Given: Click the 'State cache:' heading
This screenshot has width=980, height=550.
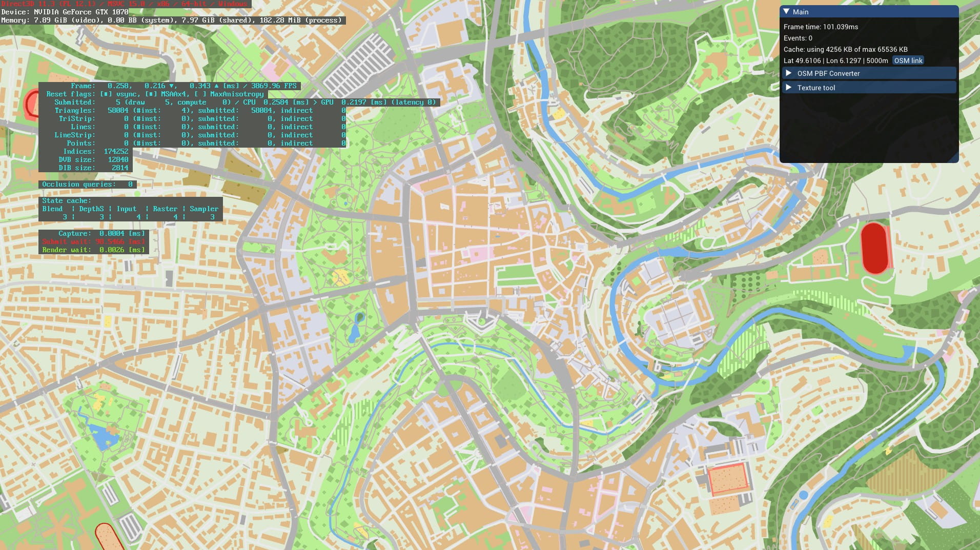Looking at the screenshot, I should point(67,200).
